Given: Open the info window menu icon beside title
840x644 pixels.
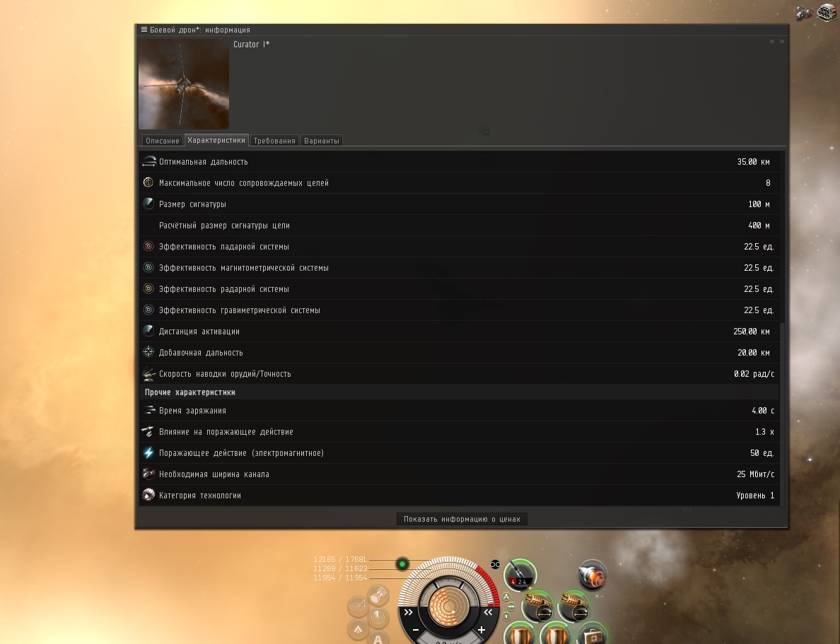Looking at the screenshot, I should point(144,30).
